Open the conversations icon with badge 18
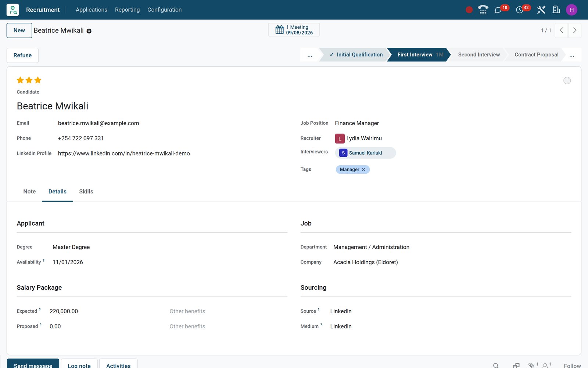588x368 pixels. (x=498, y=10)
